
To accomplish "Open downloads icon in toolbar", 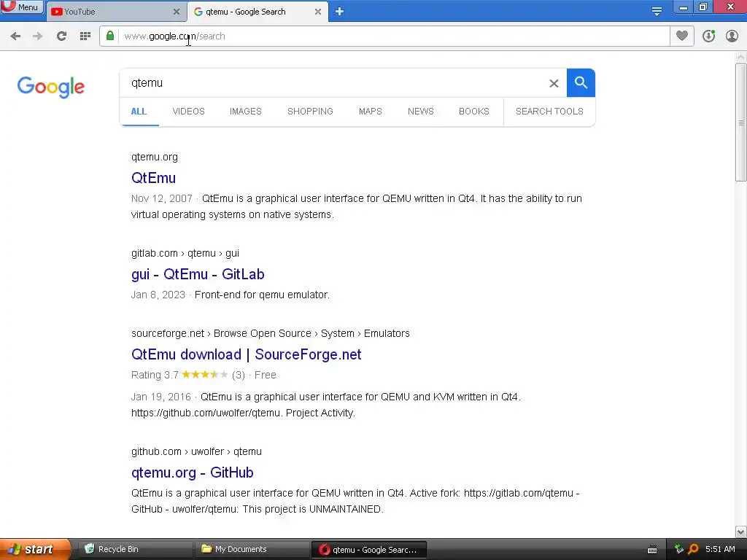I will (709, 36).
